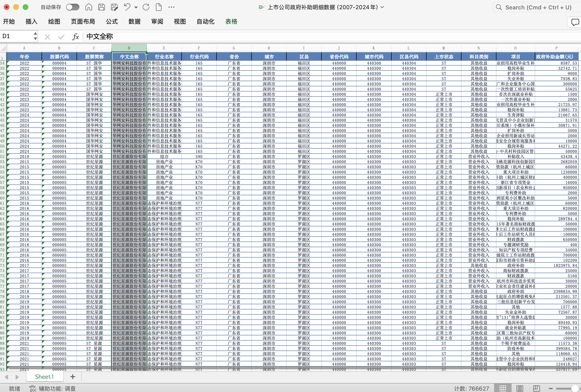This screenshot has height=392, width=581.
Task: Click the Home icon in title bar
Action: (x=89, y=7)
